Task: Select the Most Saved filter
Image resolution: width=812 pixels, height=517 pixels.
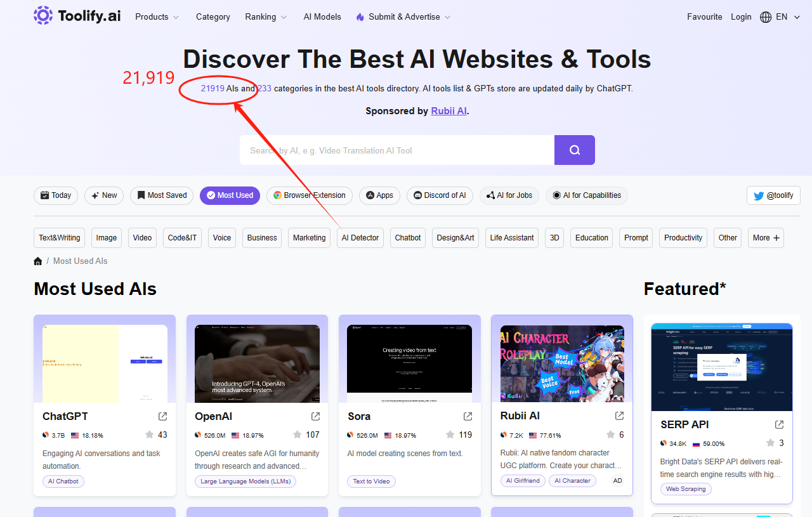Action: click(x=162, y=195)
